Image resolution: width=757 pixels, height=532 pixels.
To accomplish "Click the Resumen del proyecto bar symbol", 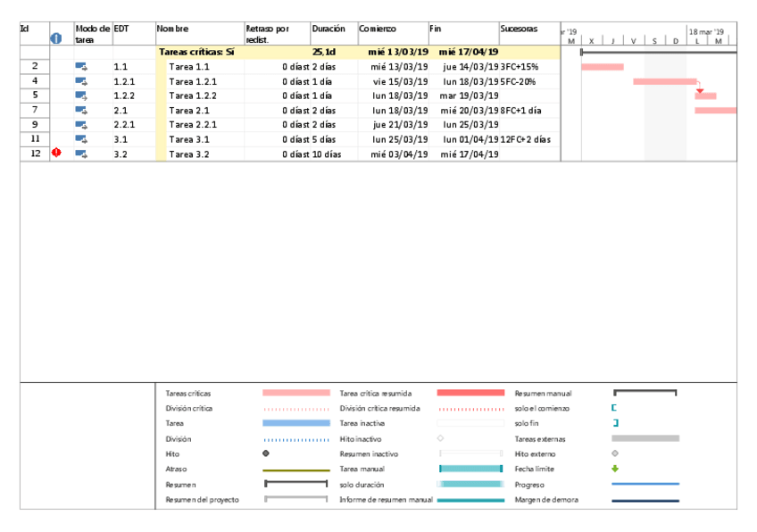I will click(x=296, y=499).
